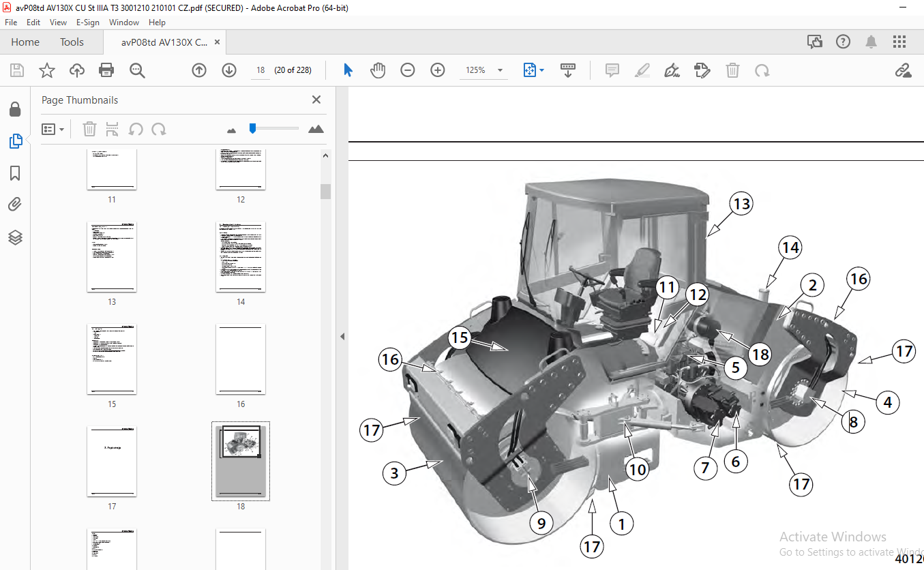The width and height of the screenshot is (924, 570).
Task: Close the Page Thumbnails panel
Action: (x=316, y=100)
